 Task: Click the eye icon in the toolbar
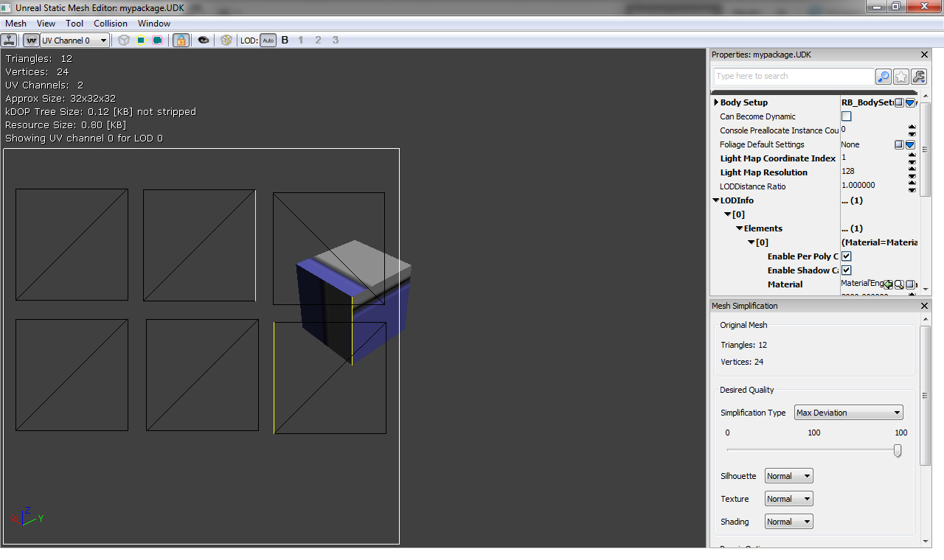(x=203, y=41)
